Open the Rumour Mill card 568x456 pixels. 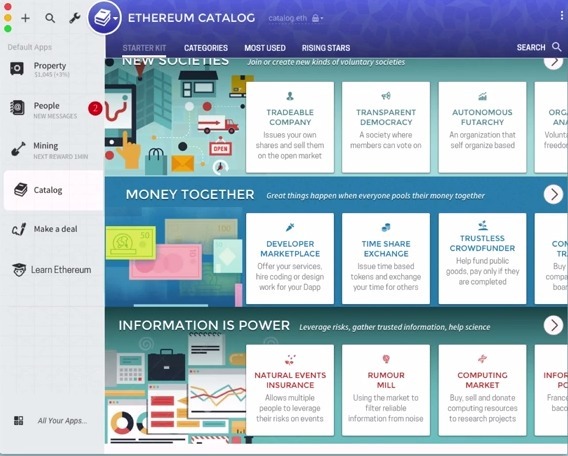(386, 390)
